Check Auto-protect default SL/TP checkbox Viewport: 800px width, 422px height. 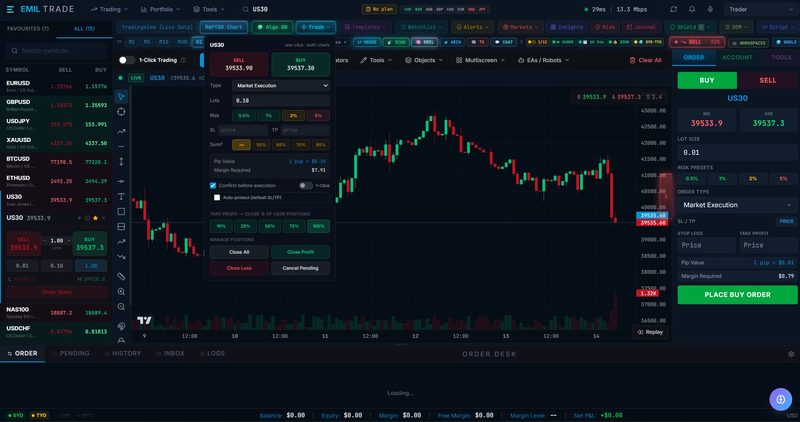pos(217,197)
